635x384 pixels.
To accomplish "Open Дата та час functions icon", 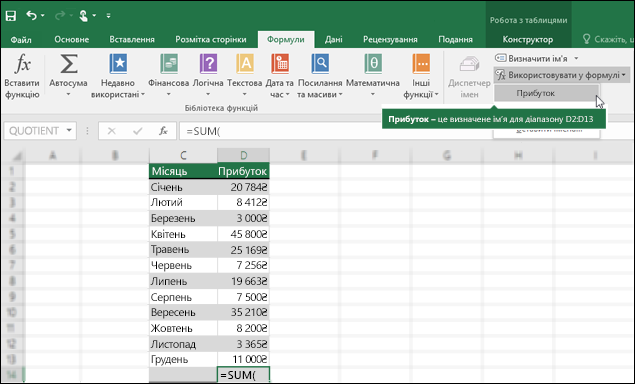I will (x=279, y=64).
